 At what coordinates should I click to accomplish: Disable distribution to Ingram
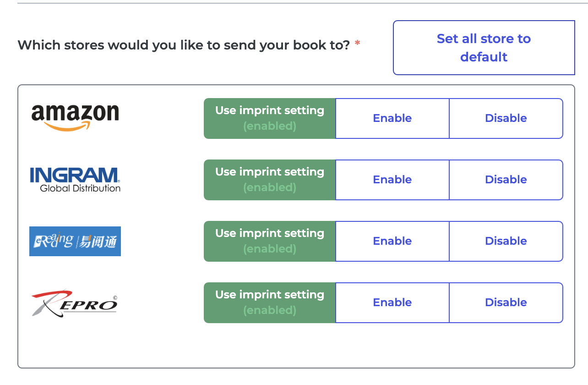506,180
